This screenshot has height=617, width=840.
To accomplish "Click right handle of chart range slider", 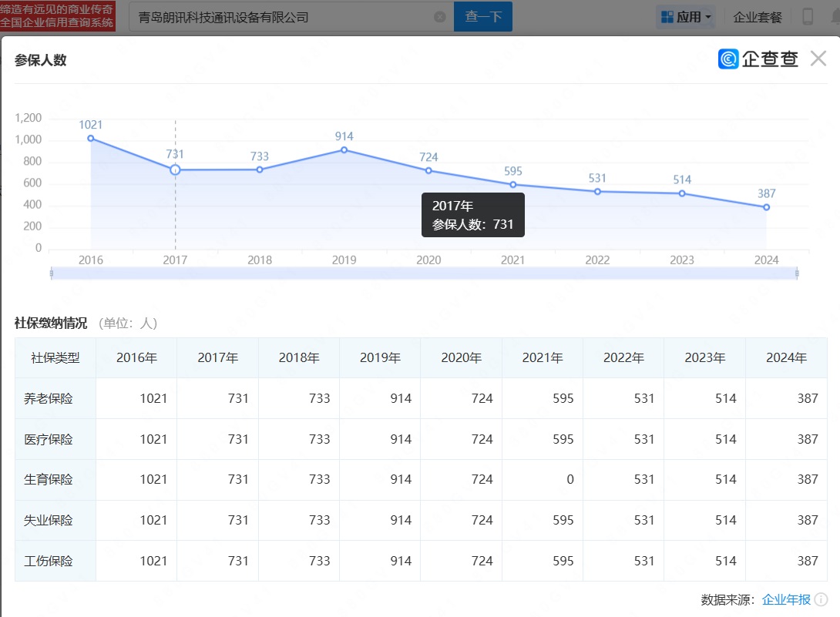I will (x=797, y=273).
